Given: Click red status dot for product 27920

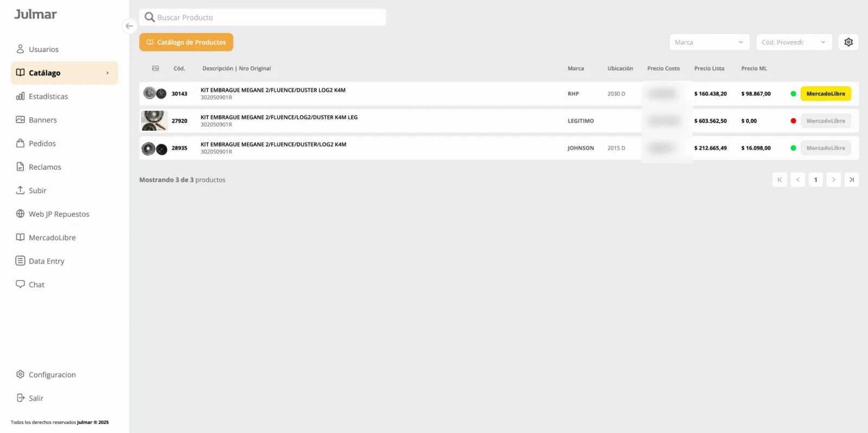Looking at the screenshot, I should click(x=793, y=121).
